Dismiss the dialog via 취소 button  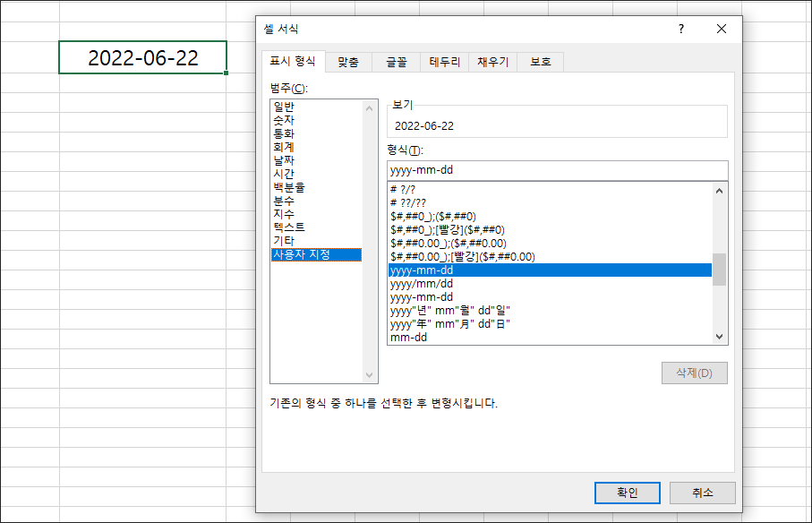point(702,493)
